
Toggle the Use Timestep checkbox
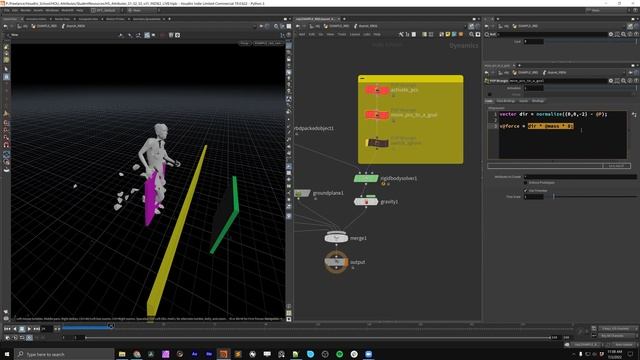pos(526,191)
